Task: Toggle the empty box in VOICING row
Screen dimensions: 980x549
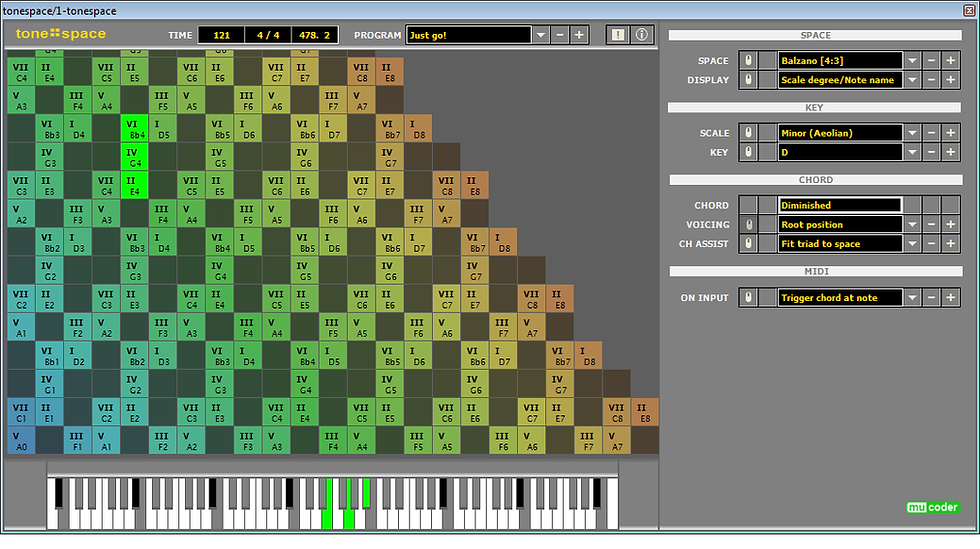Action: point(768,224)
